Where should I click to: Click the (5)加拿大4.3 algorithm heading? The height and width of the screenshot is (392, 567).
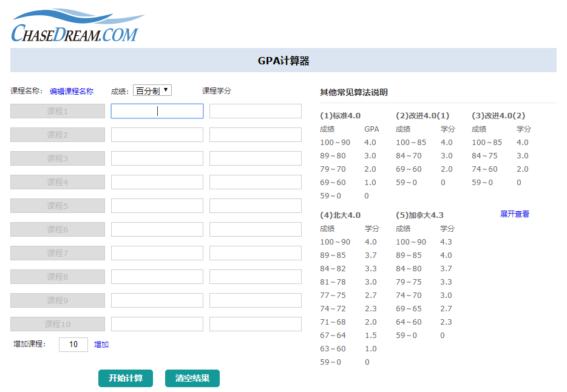tap(421, 214)
